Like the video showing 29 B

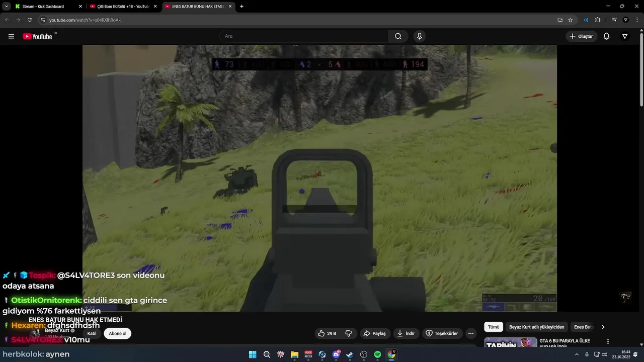327,333
